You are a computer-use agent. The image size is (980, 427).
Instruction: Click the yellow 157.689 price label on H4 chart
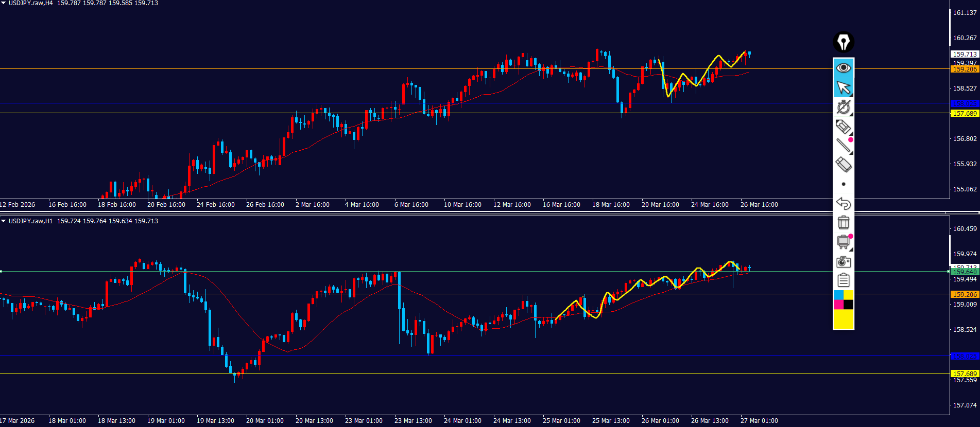[964, 114]
